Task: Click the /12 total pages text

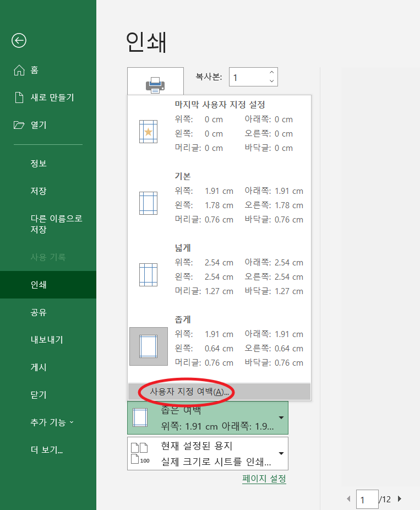Action: [385, 500]
